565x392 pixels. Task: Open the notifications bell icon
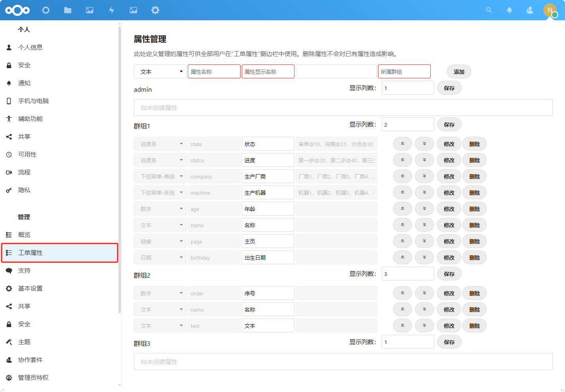pyautogui.click(x=509, y=10)
